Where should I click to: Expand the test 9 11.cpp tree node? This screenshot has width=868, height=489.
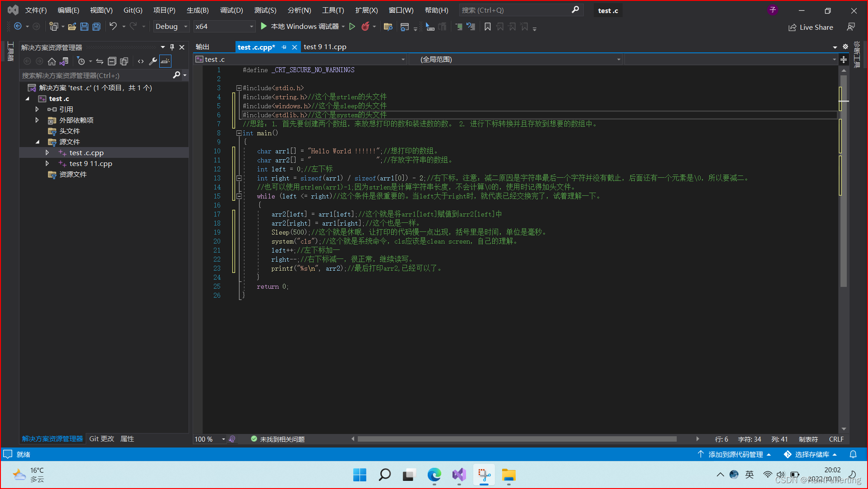[47, 163]
